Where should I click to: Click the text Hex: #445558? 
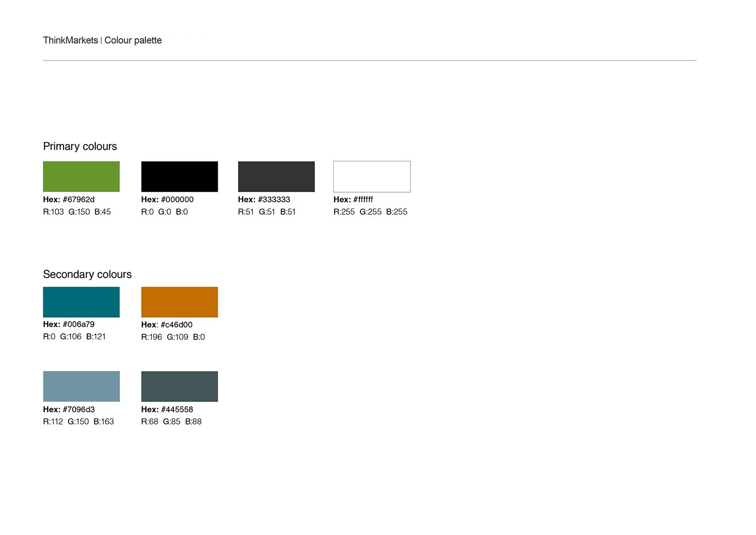tap(167, 409)
